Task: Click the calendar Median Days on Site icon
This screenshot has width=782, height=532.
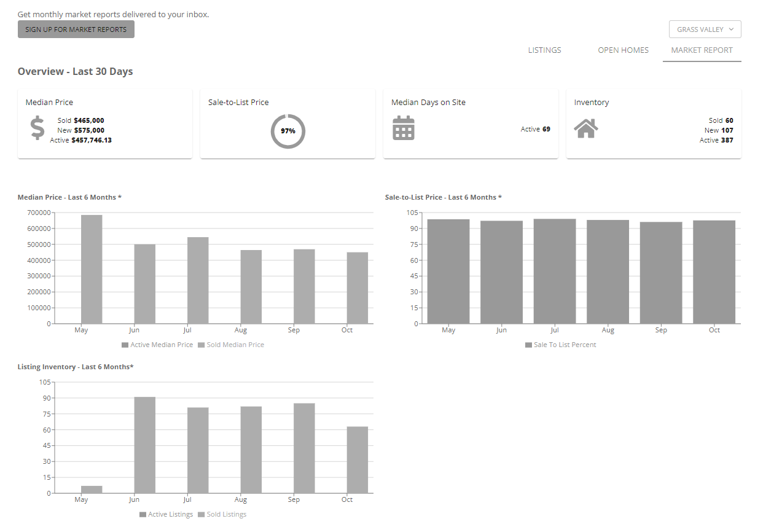Action: pyautogui.click(x=403, y=128)
